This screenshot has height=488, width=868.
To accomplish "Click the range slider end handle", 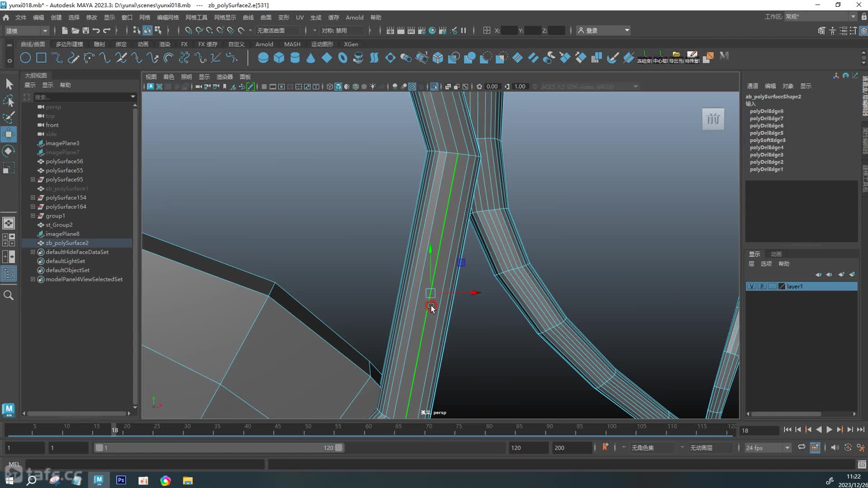I will pos(338,448).
